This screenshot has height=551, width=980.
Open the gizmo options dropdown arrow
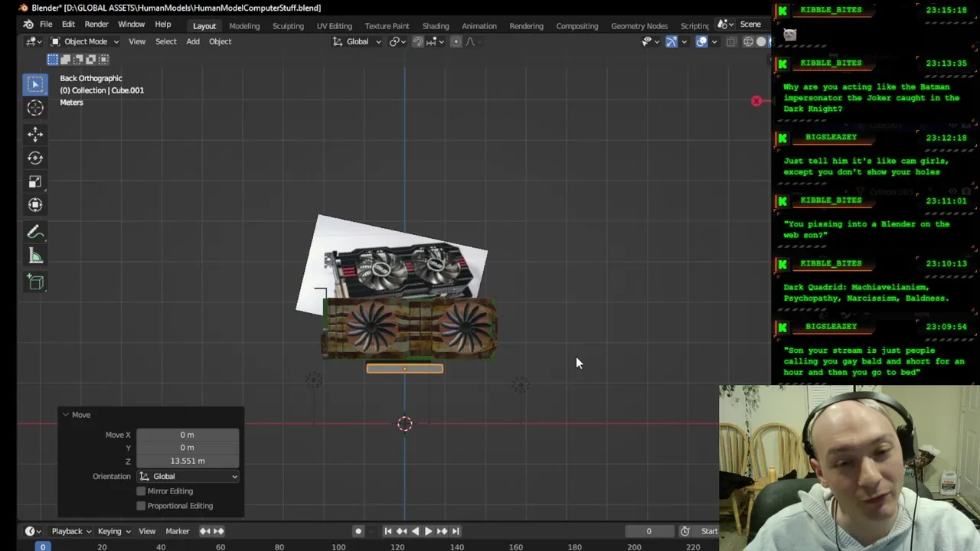click(684, 41)
